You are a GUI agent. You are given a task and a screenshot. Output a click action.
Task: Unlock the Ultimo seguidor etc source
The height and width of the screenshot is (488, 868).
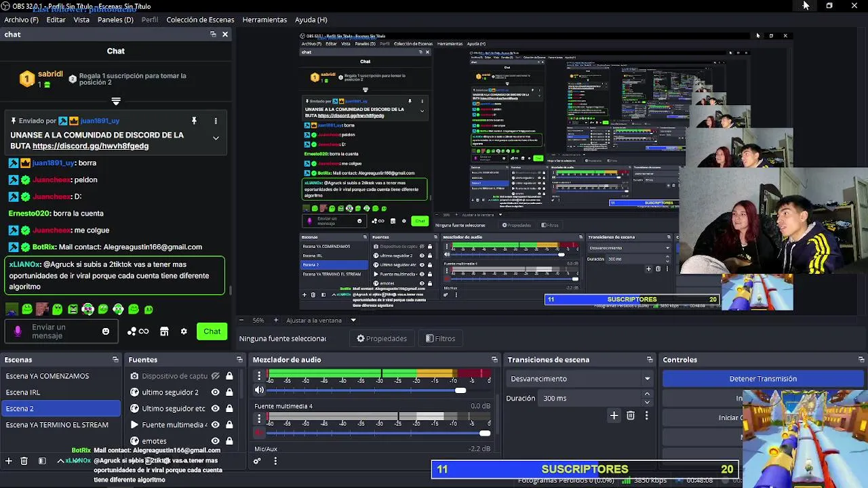(229, 409)
